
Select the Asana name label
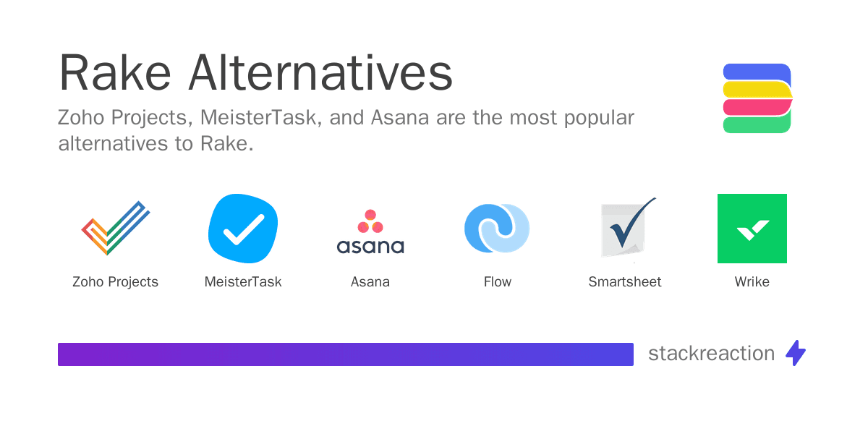point(370,282)
